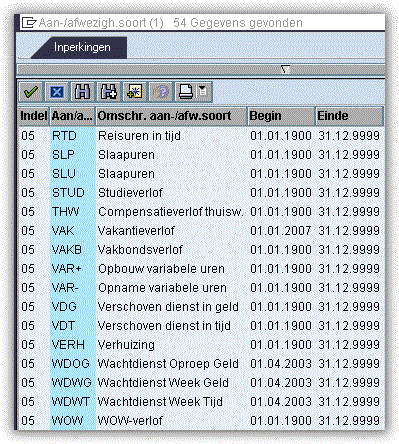
Task: Cancel the dialog with the X icon
Action: tap(57, 92)
